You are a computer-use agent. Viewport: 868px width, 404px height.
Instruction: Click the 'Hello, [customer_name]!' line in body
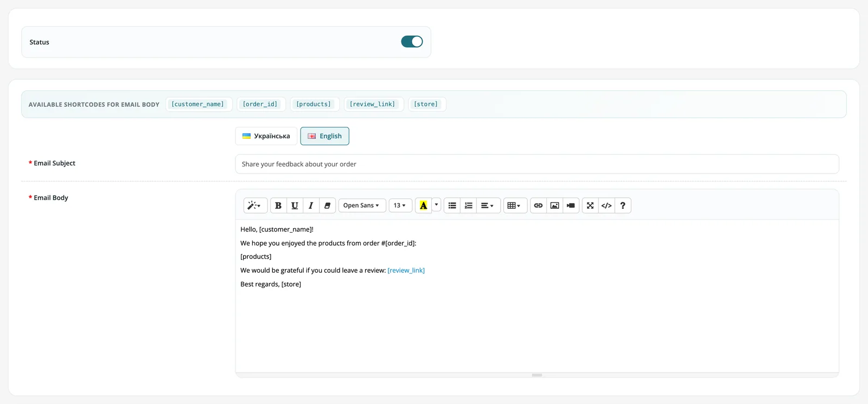coord(277,229)
